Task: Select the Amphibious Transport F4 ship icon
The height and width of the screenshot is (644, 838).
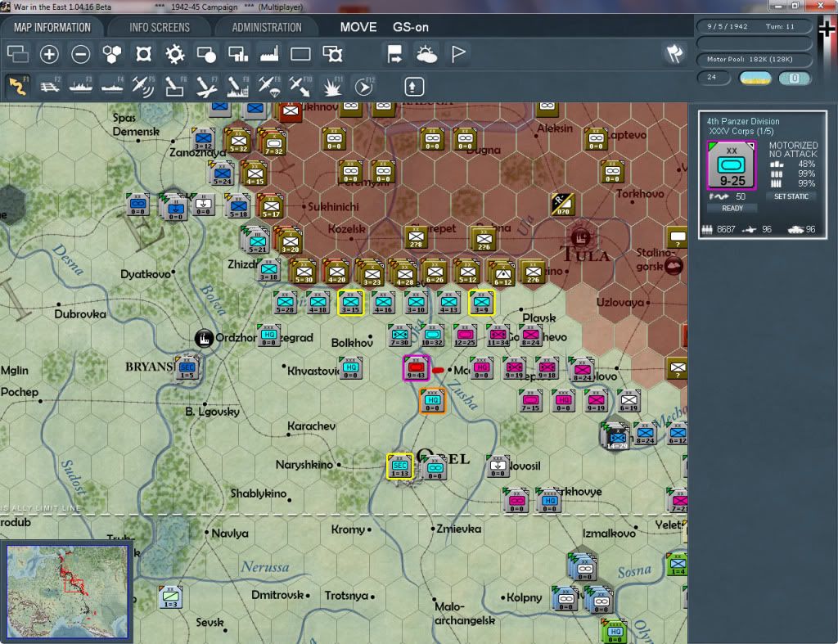Action: (x=112, y=86)
